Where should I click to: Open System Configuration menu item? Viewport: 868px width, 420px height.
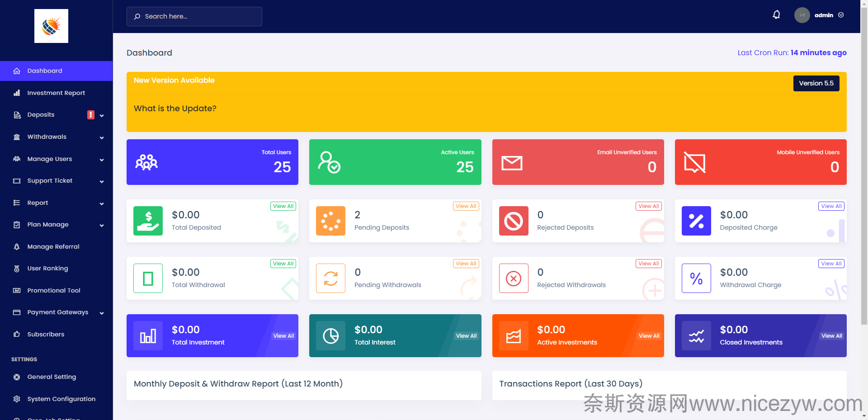click(56, 399)
